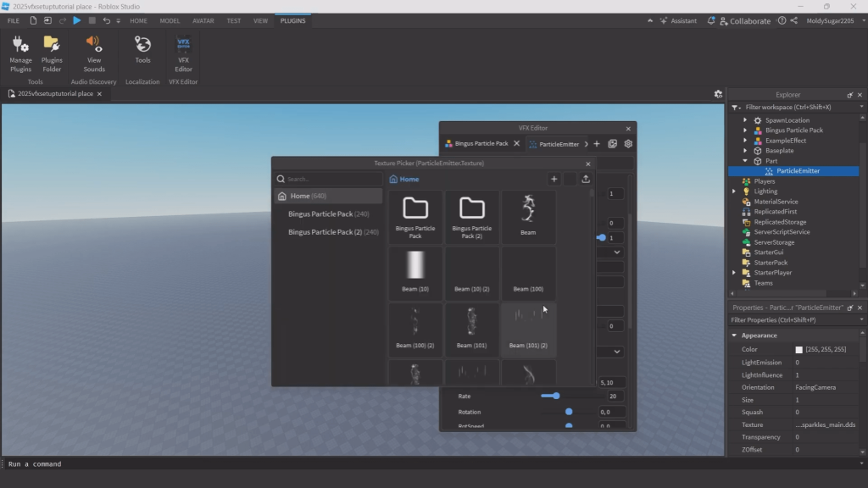
Task: Click the blue Play test button
Action: pyautogui.click(x=77, y=20)
